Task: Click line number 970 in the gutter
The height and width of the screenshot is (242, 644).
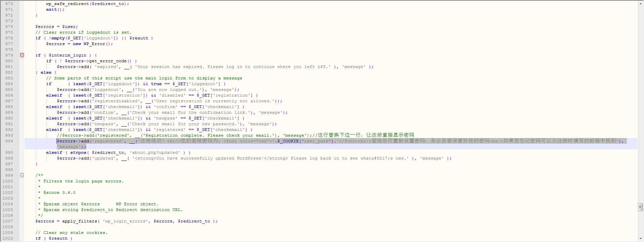Action: click(9, 4)
